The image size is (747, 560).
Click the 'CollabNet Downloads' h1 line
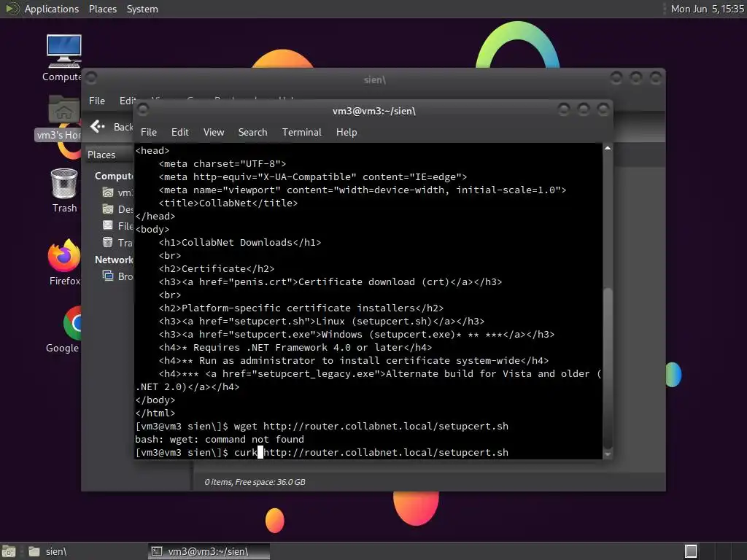point(239,242)
